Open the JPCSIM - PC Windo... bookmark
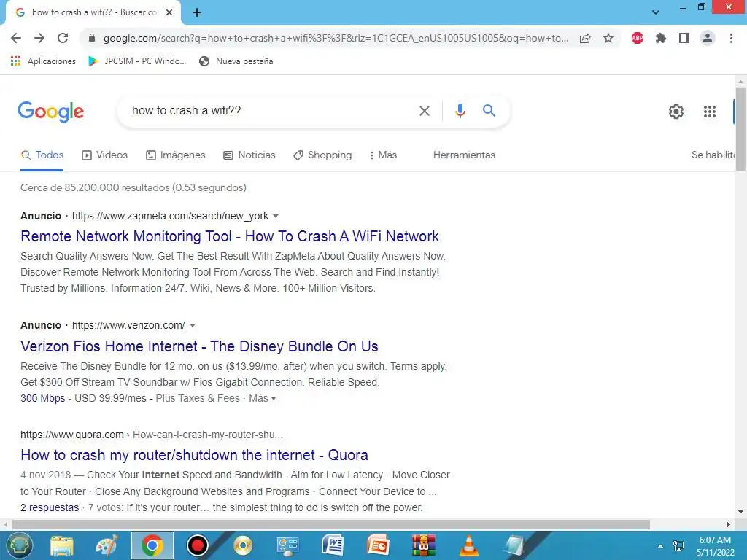Image resolution: width=747 pixels, height=560 pixels. tap(137, 61)
